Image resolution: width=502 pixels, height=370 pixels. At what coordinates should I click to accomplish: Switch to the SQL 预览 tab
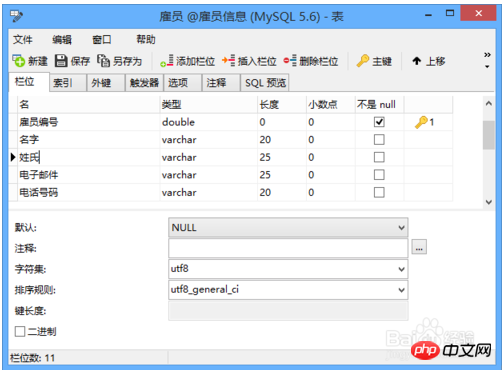[265, 83]
